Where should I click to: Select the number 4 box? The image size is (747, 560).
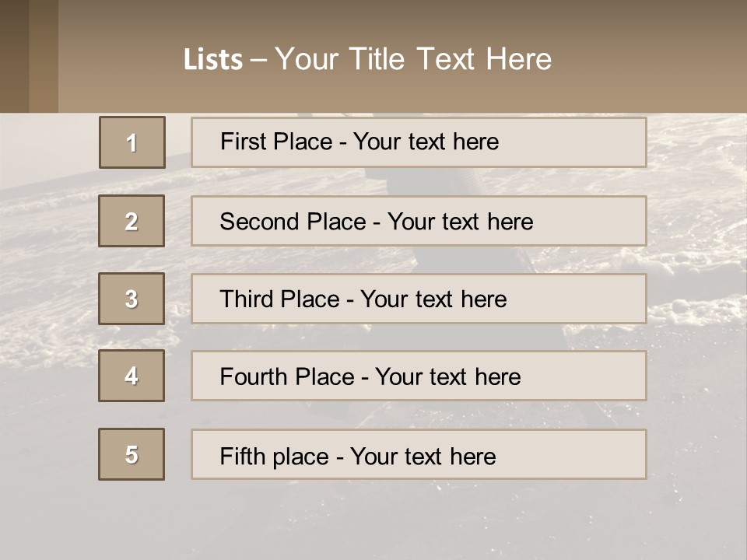coord(132,376)
